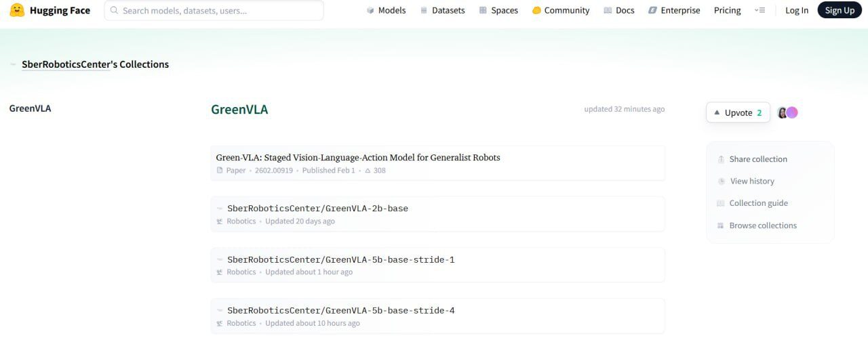Open the Collection guide book icon
Image resolution: width=868 pixels, height=344 pixels.
pos(721,203)
